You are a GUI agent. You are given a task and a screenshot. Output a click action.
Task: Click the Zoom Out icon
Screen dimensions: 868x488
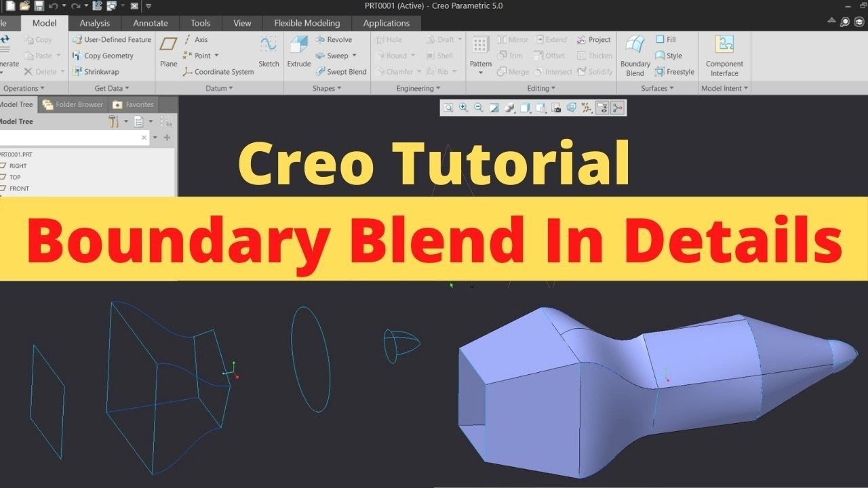[479, 108]
